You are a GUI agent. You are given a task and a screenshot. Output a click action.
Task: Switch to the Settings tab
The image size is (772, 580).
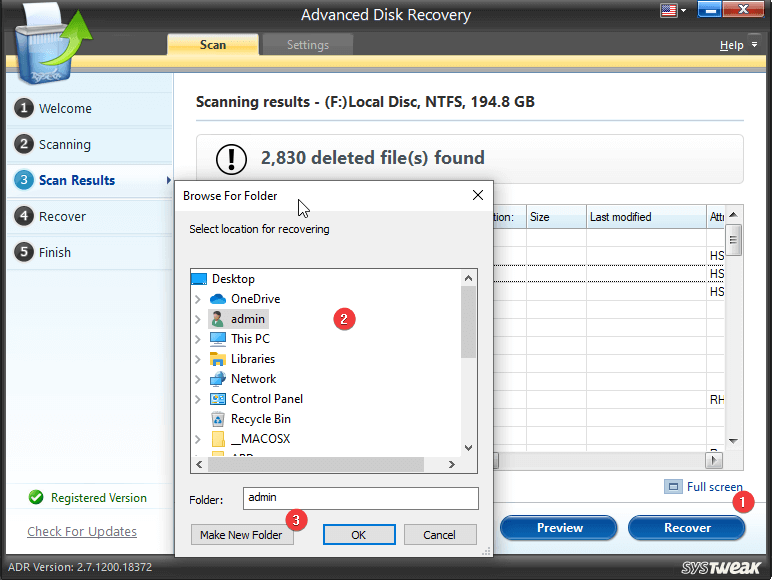click(307, 45)
